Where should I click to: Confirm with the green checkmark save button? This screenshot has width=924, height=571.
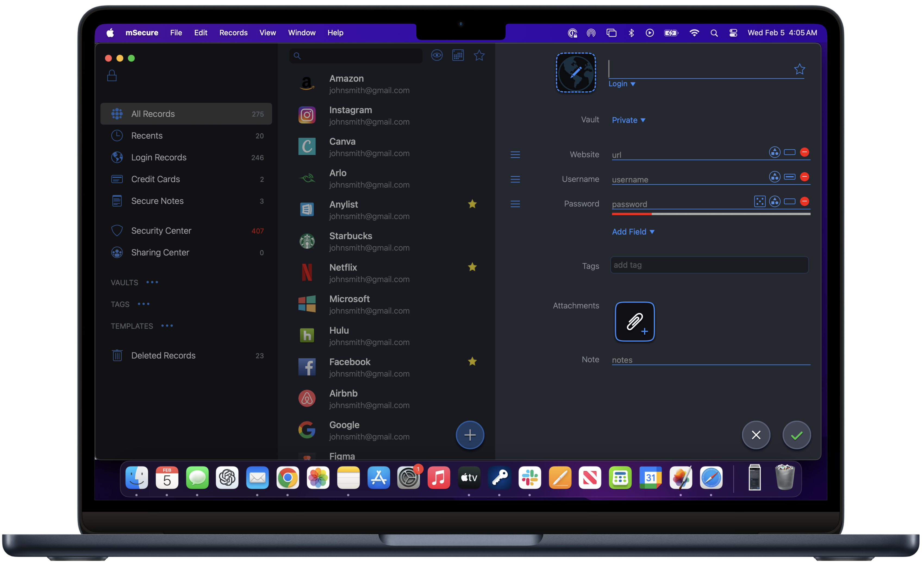click(797, 435)
